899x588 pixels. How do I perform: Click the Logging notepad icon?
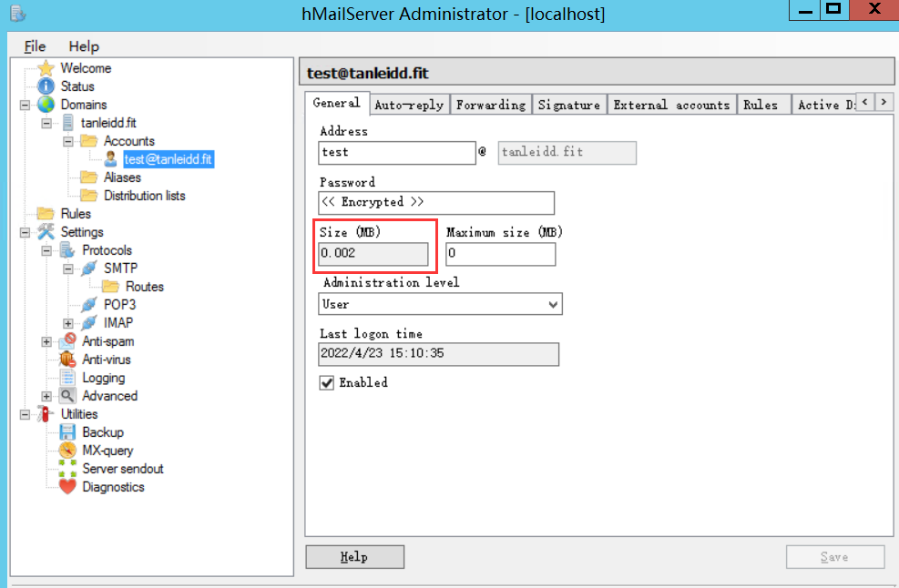coord(67,378)
